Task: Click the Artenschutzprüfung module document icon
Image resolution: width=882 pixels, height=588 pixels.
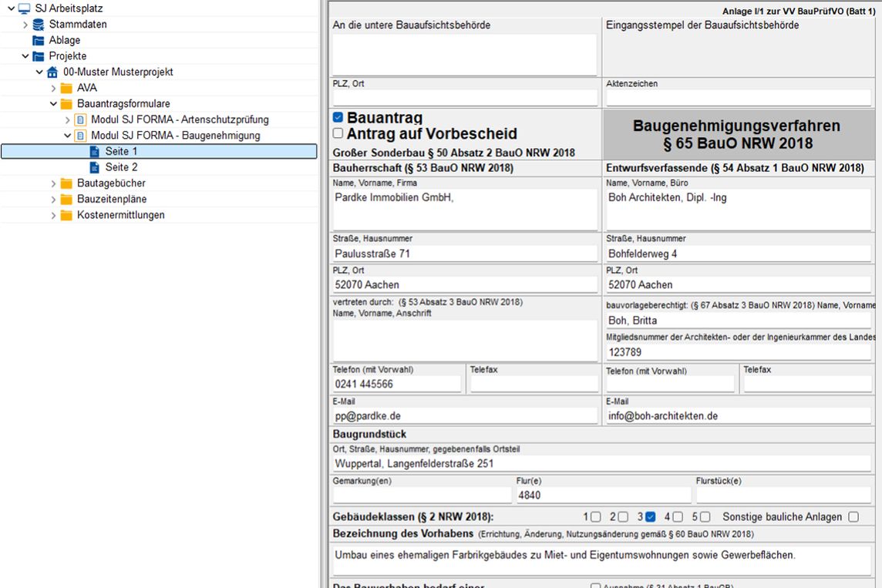Action: [x=80, y=120]
